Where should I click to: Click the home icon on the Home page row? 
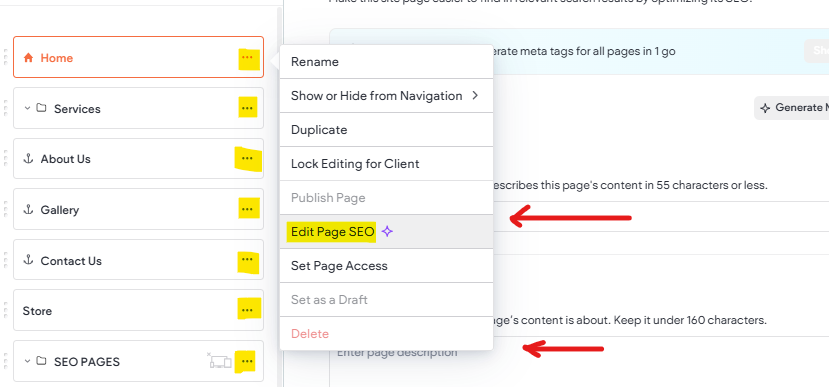tap(28, 58)
